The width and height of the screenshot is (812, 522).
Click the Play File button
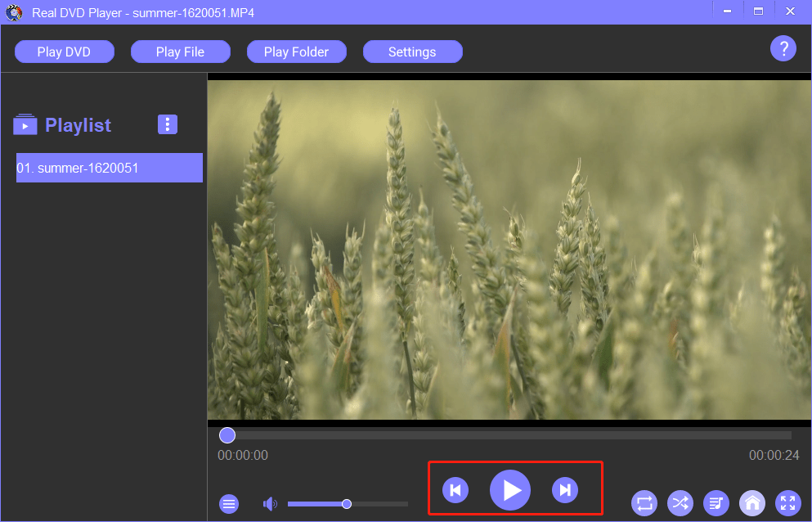180,52
